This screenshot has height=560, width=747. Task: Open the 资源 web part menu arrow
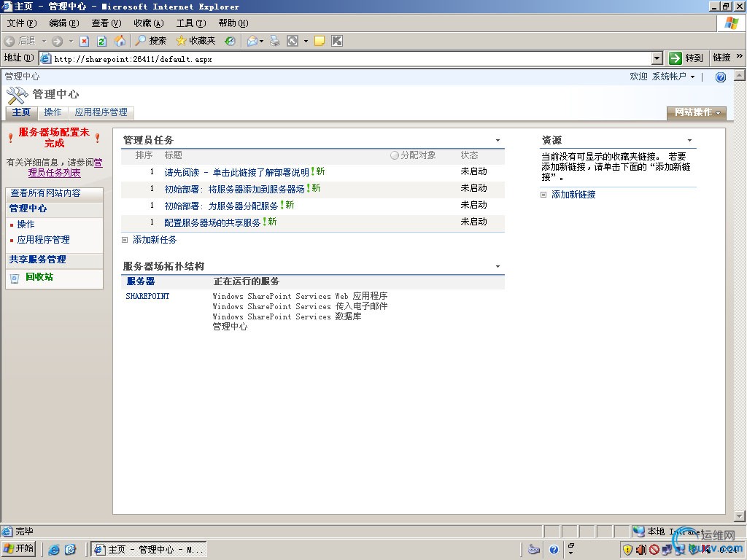click(689, 141)
